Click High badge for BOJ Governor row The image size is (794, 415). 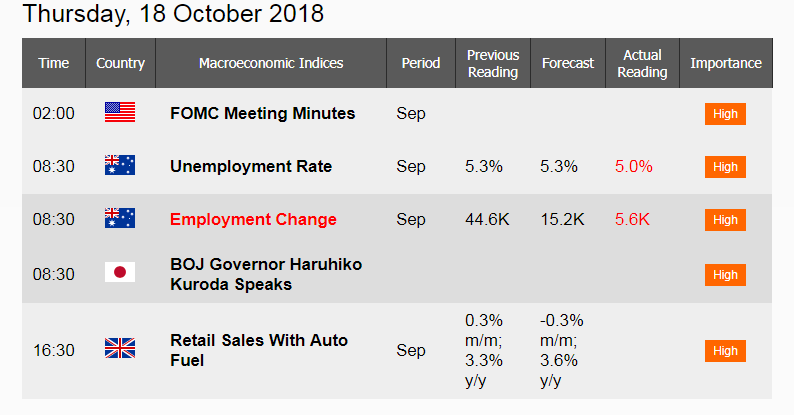(x=725, y=275)
